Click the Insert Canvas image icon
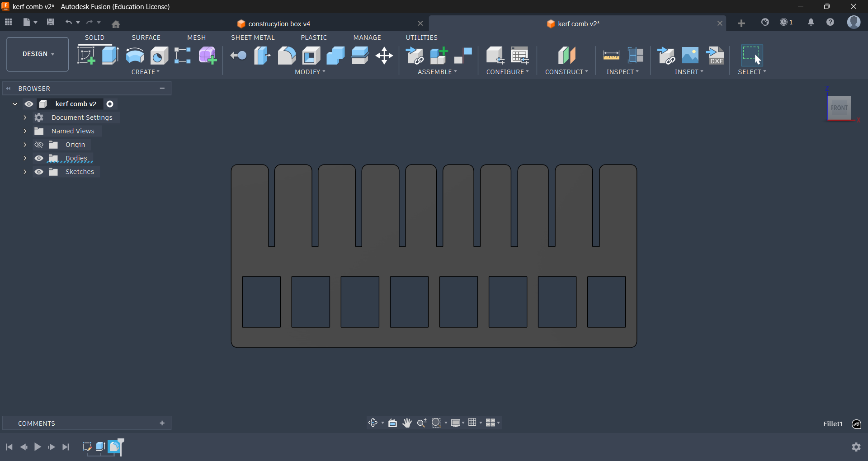 point(690,56)
